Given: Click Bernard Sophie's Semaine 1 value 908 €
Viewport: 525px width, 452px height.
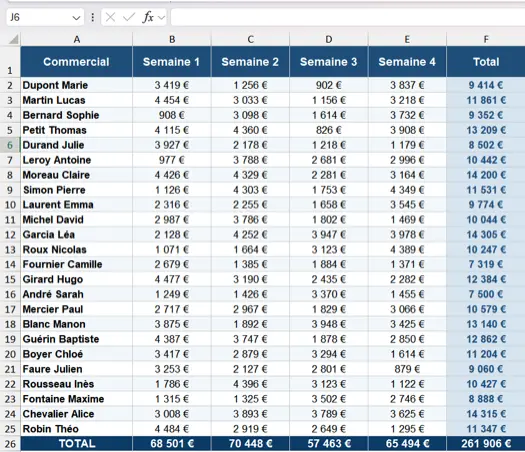Looking at the screenshot, I should [x=172, y=115].
